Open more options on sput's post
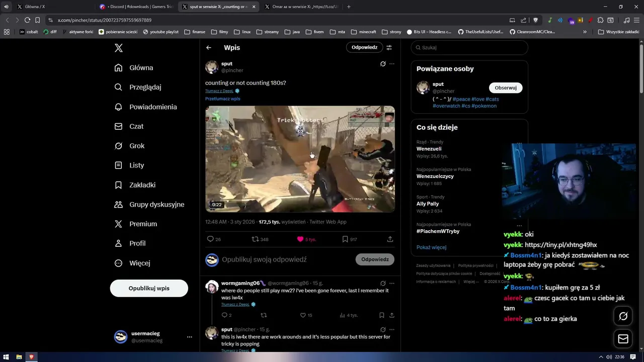644x362 pixels. click(392, 64)
